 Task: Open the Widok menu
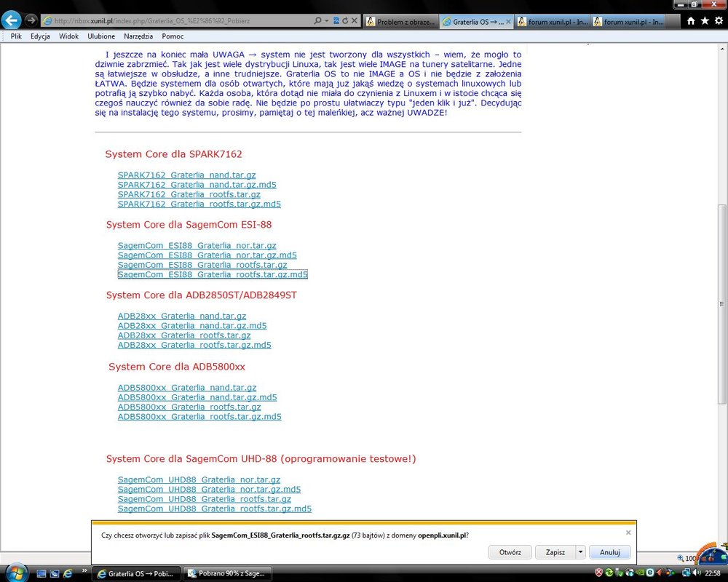(x=68, y=36)
